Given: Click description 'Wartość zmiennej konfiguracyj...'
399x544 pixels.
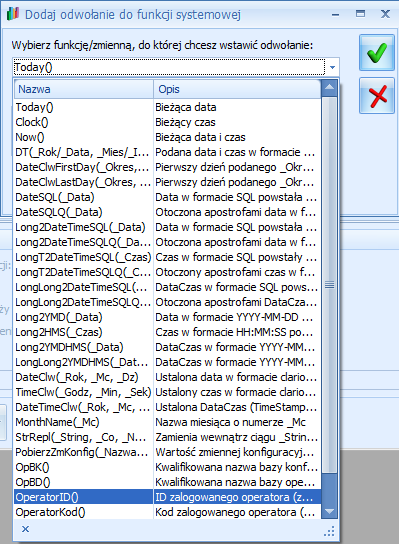Looking at the screenshot, I should tap(235, 452).
